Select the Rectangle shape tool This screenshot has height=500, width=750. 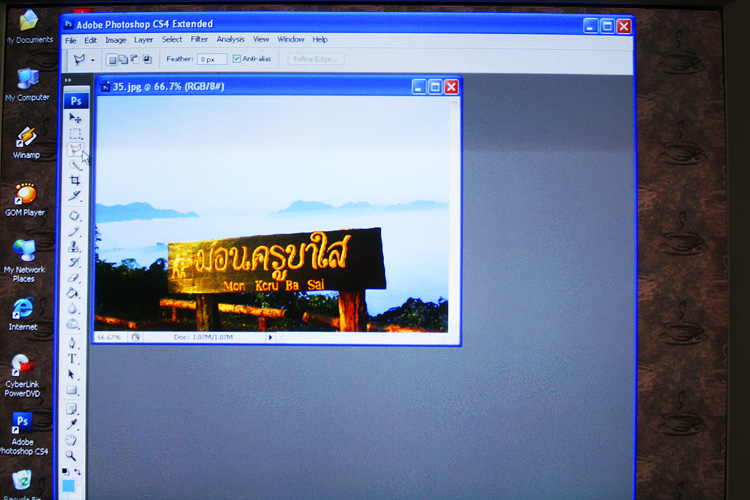72,390
